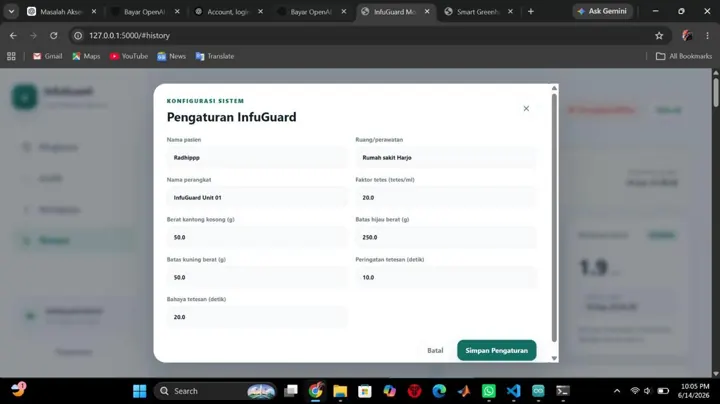The width and height of the screenshot is (720, 404).
Task: Click the address bar URL
Action: pyautogui.click(x=129, y=35)
